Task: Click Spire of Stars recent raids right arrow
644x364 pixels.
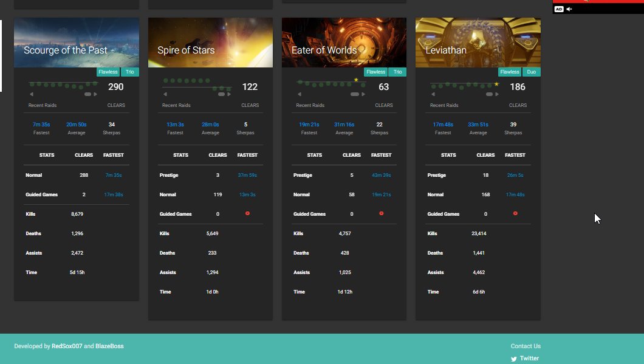Action: pyautogui.click(x=229, y=94)
